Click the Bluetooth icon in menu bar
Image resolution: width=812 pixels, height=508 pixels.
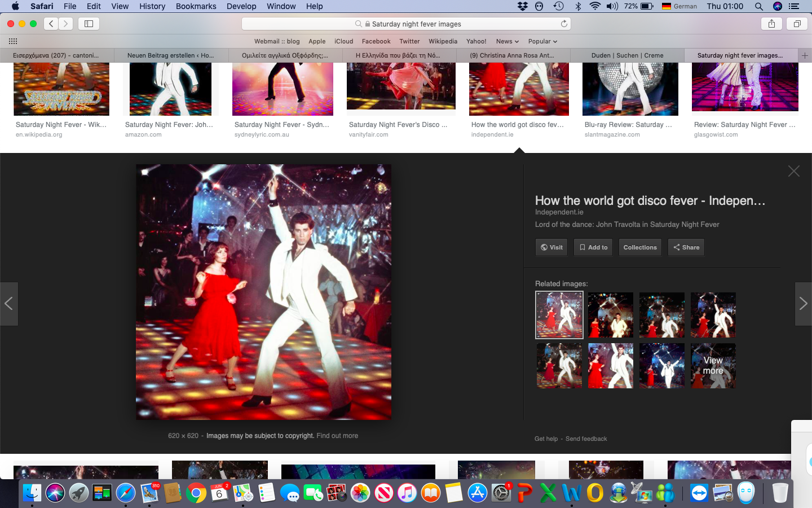578,6
